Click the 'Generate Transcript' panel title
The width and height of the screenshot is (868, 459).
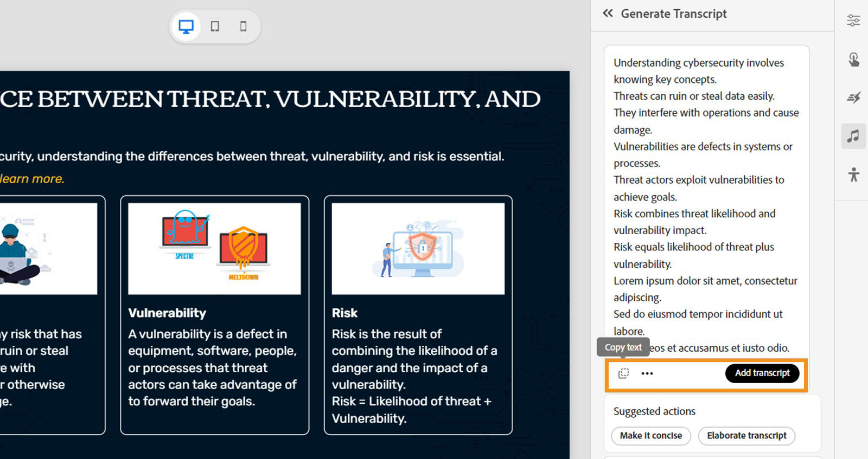coord(674,14)
